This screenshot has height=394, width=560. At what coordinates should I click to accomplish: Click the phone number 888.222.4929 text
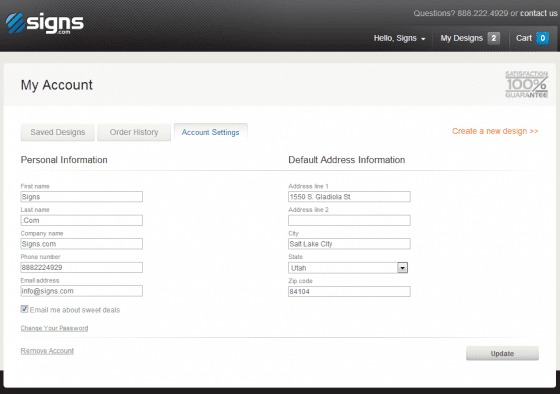[482, 14]
